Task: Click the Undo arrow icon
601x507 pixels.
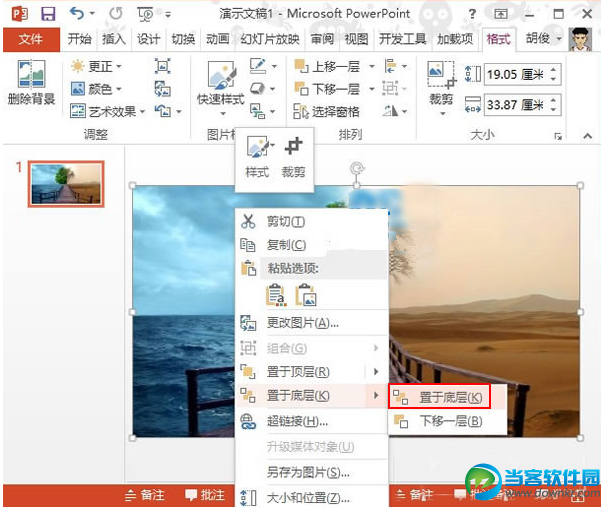Action: 77,14
